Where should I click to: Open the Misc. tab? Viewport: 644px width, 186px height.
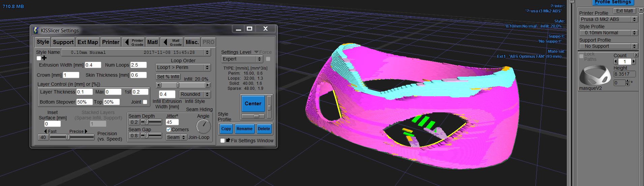click(192, 42)
